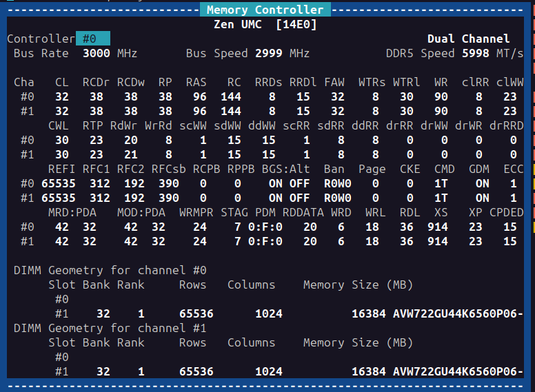The width and height of the screenshot is (535, 392).
Task: Click the 16384 memory size under channel #0
Action: pyautogui.click(x=368, y=314)
